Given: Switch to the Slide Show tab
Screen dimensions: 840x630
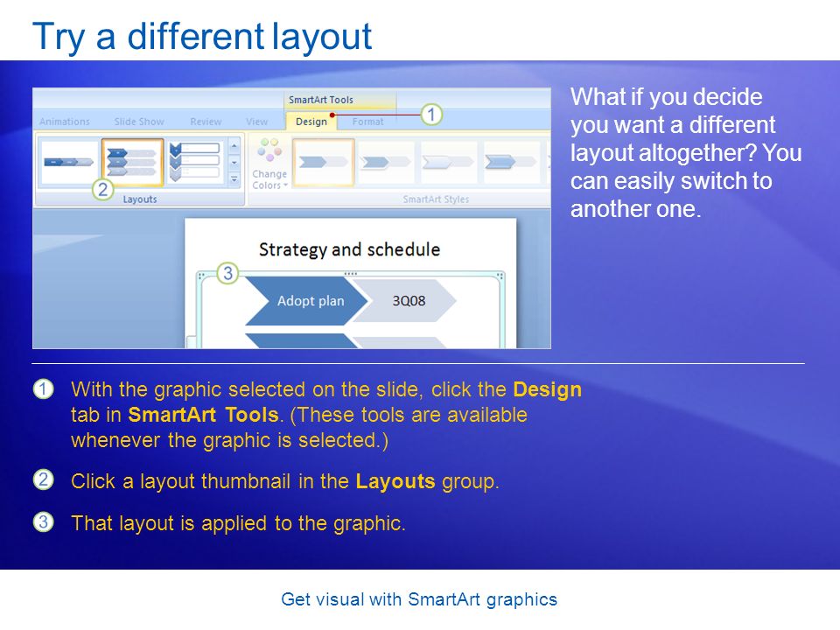Looking at the screenshot, I should tap(139, 122).
